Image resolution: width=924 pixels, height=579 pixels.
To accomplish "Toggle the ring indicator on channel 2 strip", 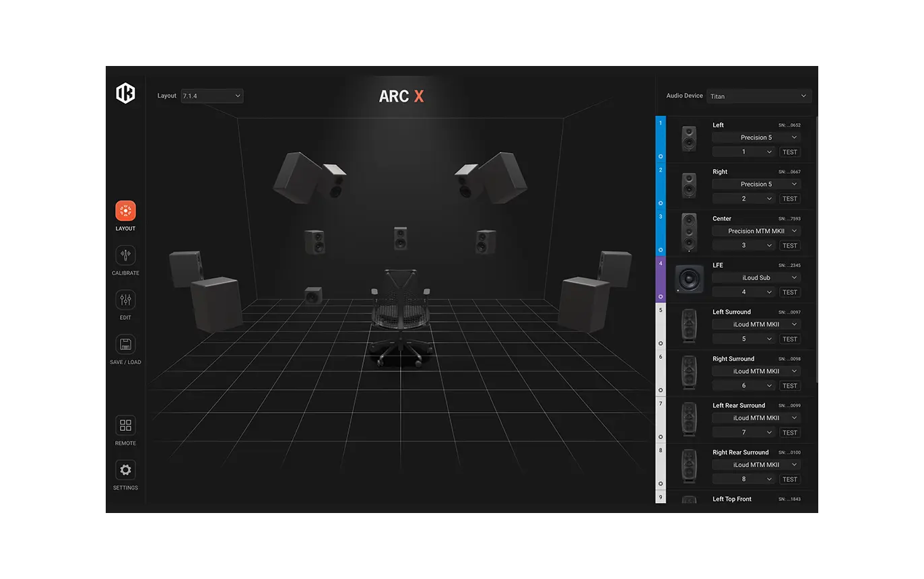I will point(661,203).
